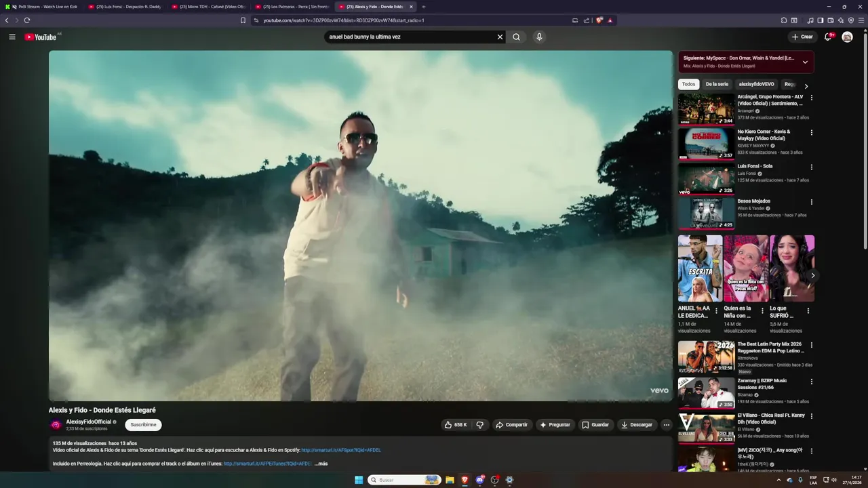Open Besos Mojados video title
The image size is (868, 488).
[754, 201]
